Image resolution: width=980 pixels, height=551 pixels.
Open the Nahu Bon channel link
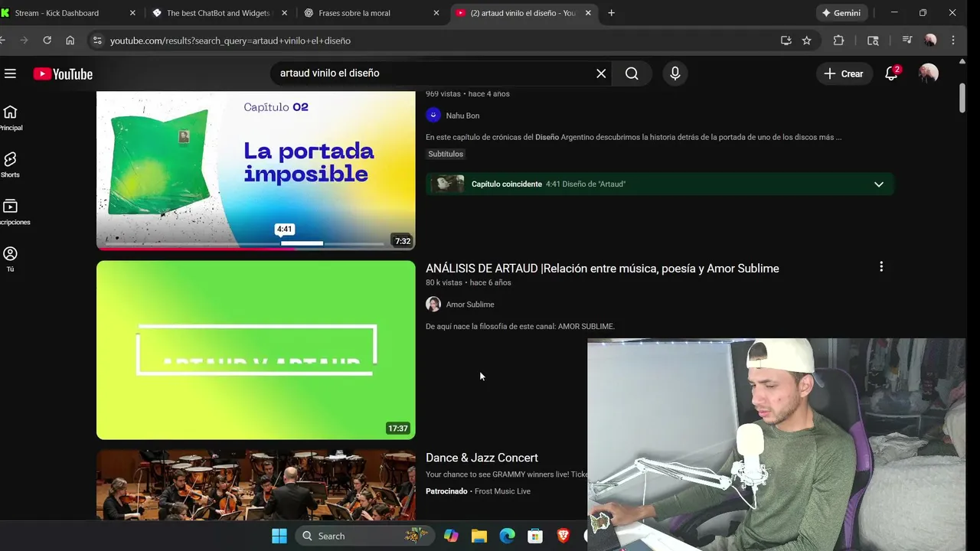click(462, 116)
